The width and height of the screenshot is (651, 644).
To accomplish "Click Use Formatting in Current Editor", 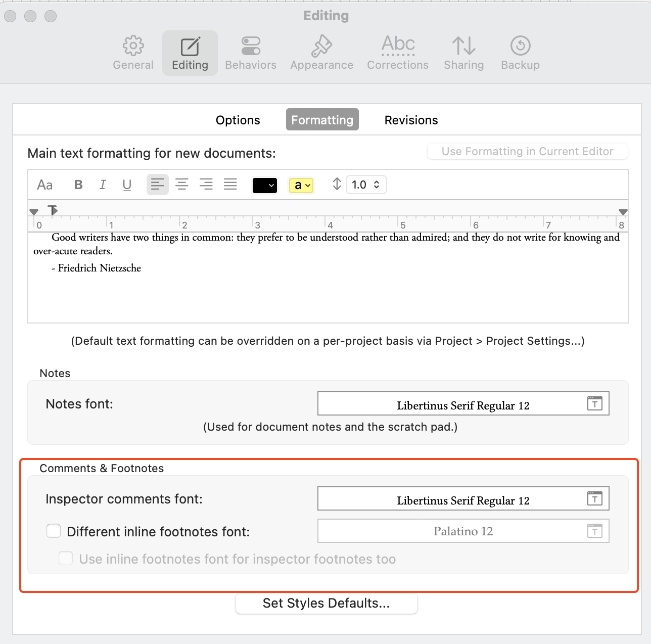I will point(528,151).
